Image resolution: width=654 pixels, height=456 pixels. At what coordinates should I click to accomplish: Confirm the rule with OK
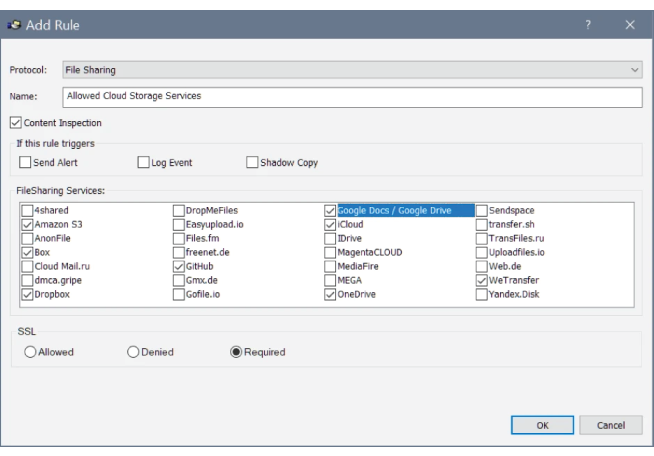542,425
